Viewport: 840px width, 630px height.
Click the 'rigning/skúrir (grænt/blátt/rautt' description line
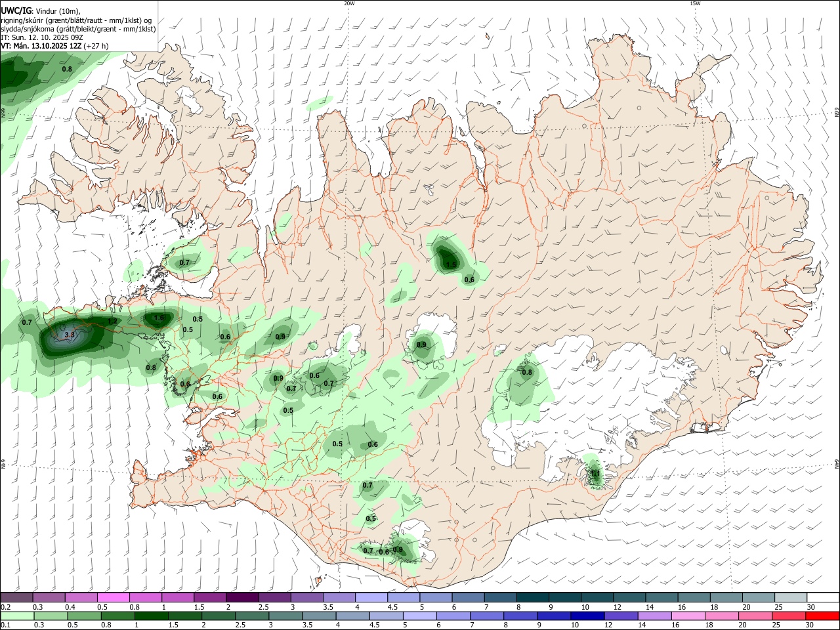[76, 20]
